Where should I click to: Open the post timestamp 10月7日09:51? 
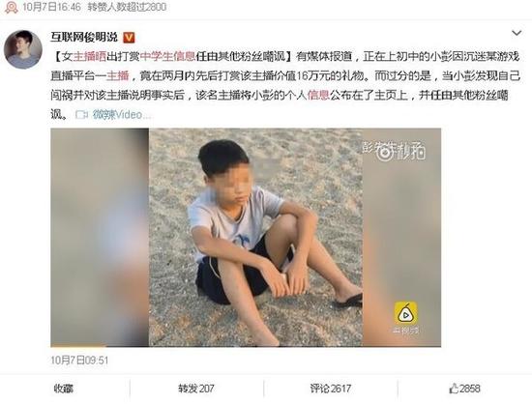pos(79,360)
